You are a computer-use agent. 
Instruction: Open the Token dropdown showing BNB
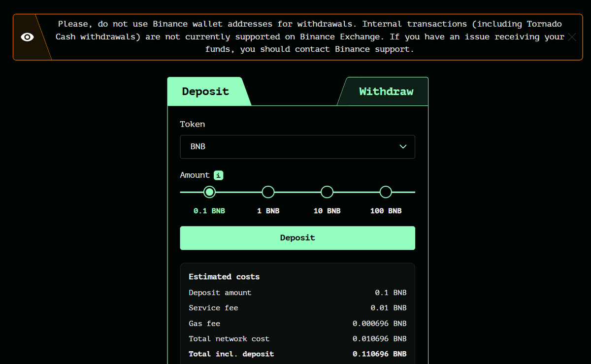click(x=297, y=147)
